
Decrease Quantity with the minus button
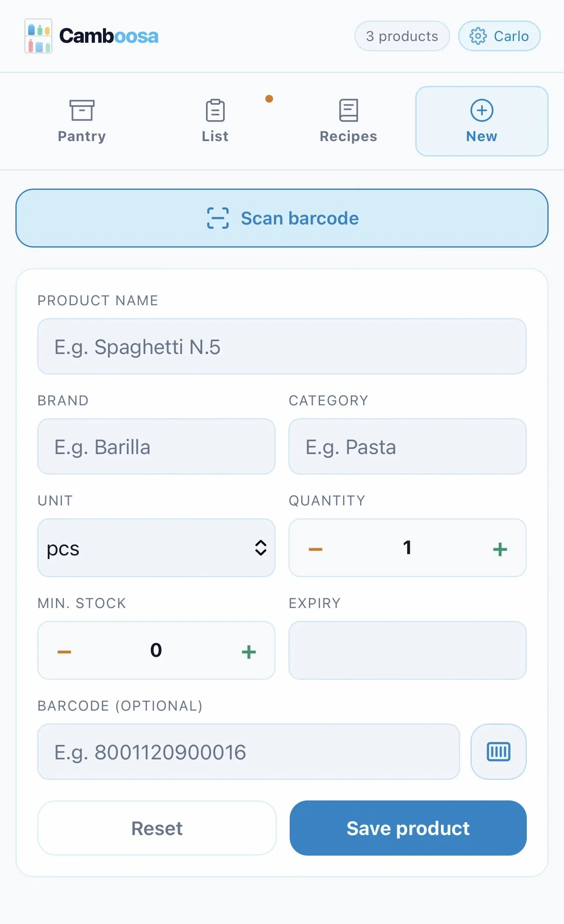[x=315, y=548]
